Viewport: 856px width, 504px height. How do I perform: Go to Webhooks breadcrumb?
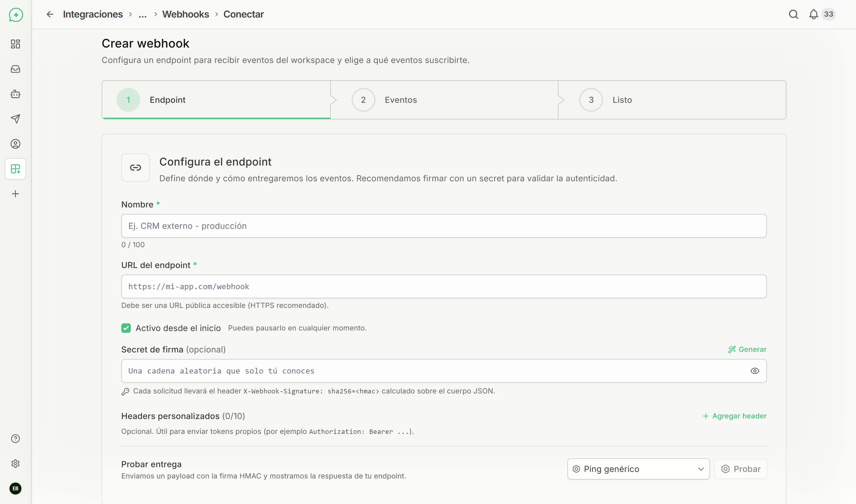[x=185, y=14]
